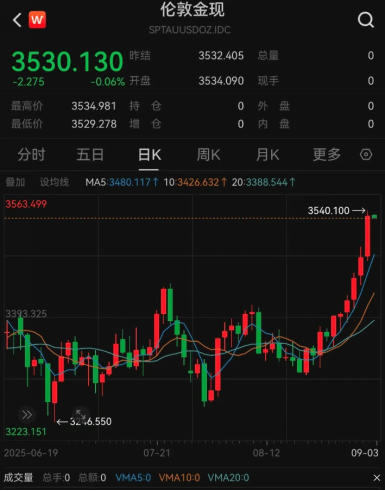Switch to the 周K tab
Image resolution: width=385 pixels, height=491 pixels.
[208, 155]
